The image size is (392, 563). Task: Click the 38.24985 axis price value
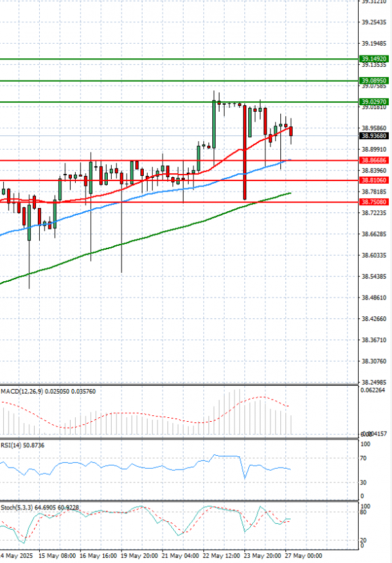click(x=374, y=382)
